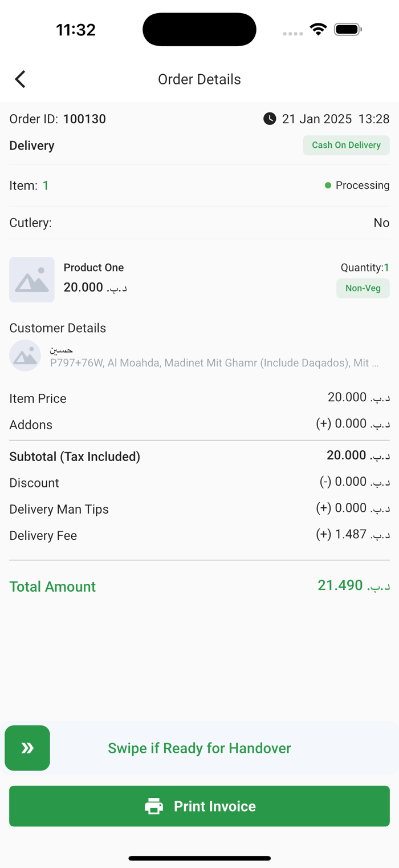Tap the Cash On Delivery badge
This screenshot has width=399, height=868.
[x=346, y=145]
